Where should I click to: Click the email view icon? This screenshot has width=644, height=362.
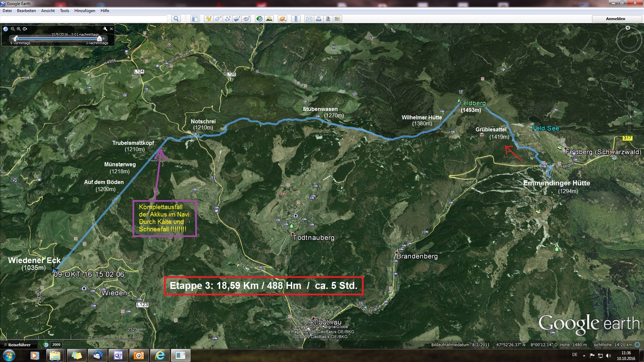tap(309, 19)
